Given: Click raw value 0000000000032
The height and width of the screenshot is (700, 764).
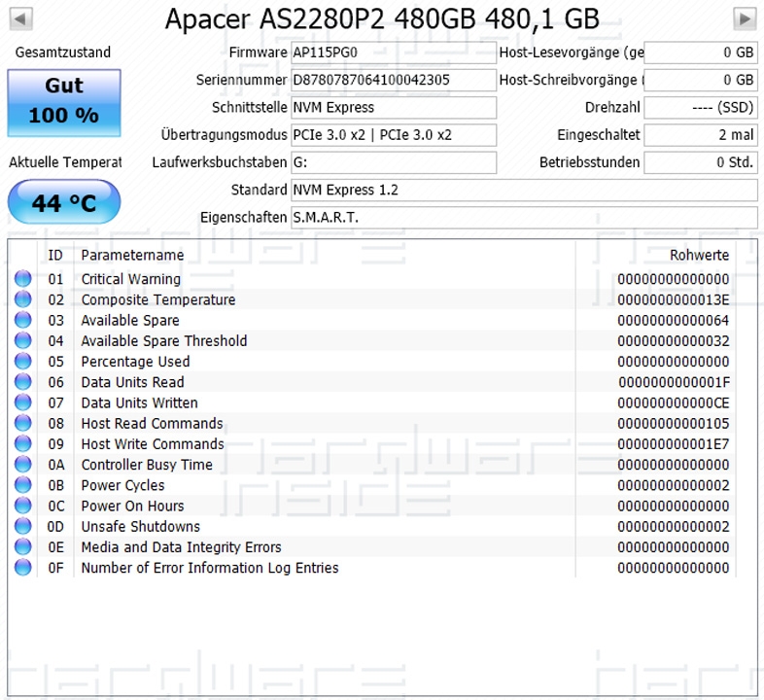Looking at the screenshot, I should tap(674, 340).
